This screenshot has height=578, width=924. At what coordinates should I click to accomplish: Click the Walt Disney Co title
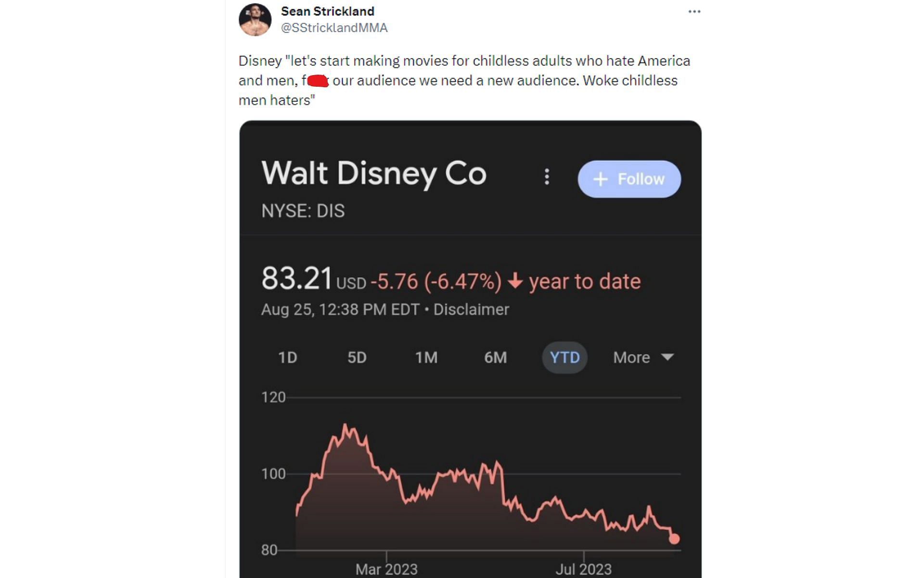374,173
